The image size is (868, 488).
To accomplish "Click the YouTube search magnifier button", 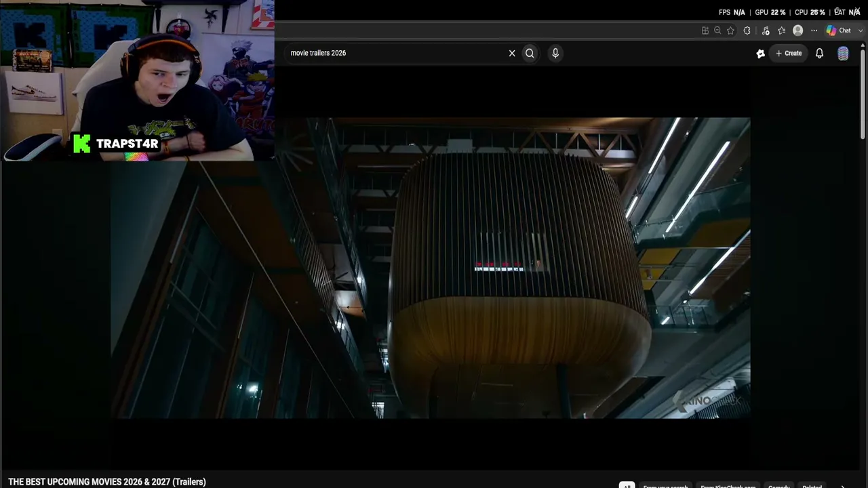I will pos(530,53).
